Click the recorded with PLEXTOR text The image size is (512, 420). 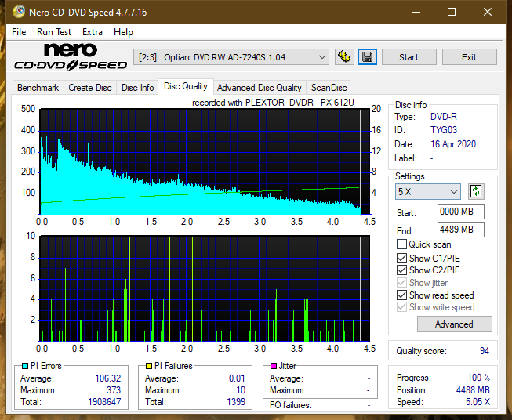(273, 103)
